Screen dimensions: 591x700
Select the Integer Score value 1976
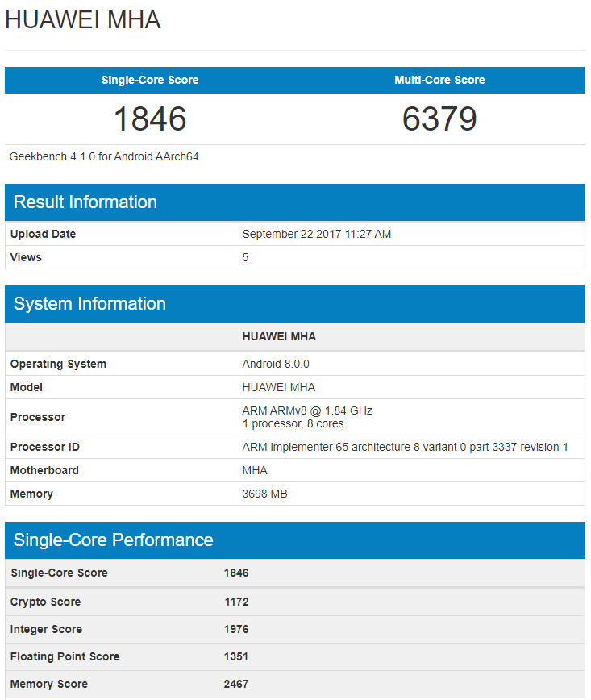point(236,629)
